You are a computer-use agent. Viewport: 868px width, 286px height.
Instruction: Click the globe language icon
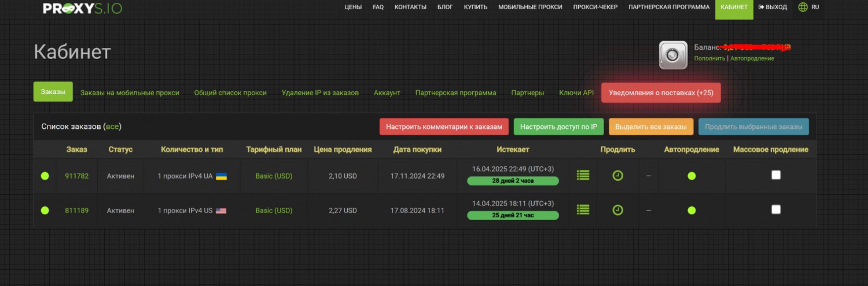click(x=803, y=8)
